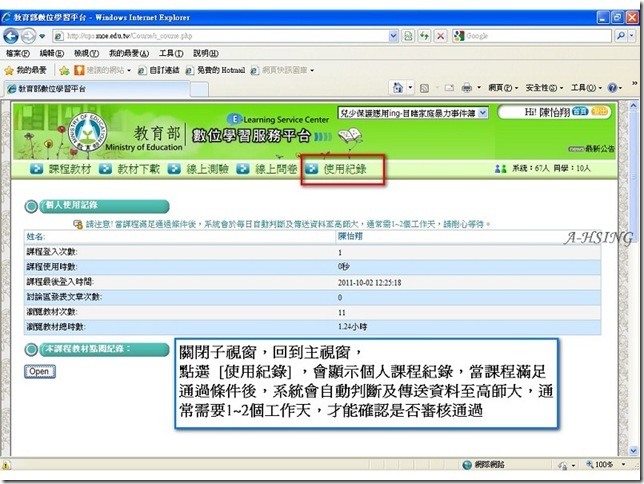The image size is (644, 484).
Task: Click the status bar warning shield icon
Action: pyautogui.click(x=6, y=465)
